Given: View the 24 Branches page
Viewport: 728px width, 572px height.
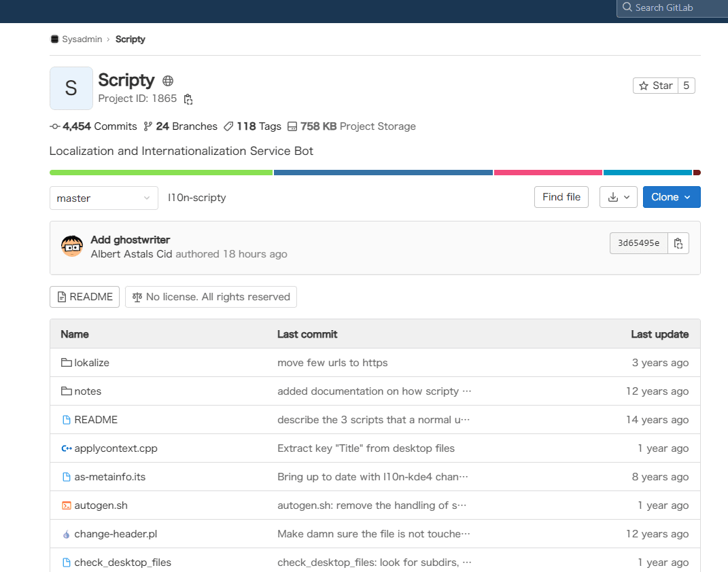Looking at the screenshot, I should tap(180, 126).
